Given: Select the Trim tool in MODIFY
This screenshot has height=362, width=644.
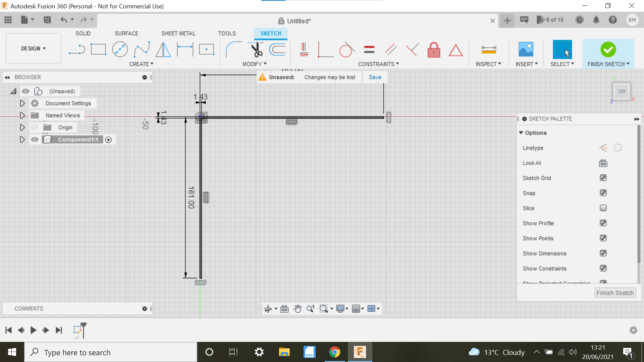Looking at the screenshot, I should point(256,49).
